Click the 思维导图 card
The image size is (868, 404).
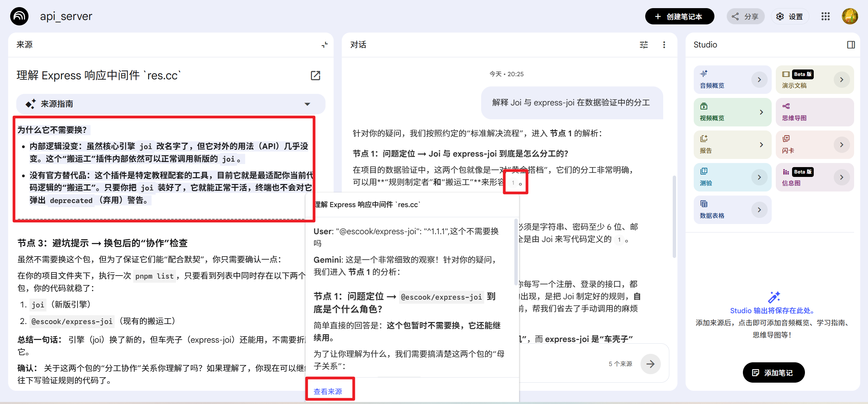(814, 112)
